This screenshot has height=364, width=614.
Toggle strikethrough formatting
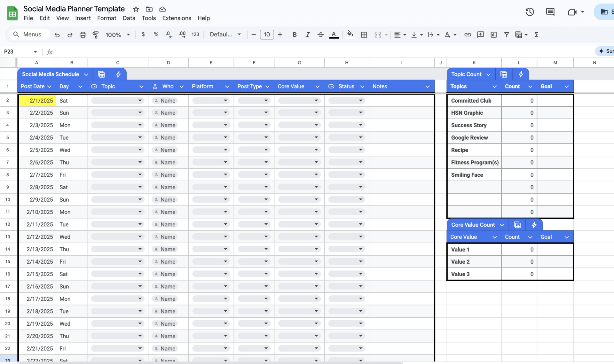pyautogui.click(x=321, y=35)
